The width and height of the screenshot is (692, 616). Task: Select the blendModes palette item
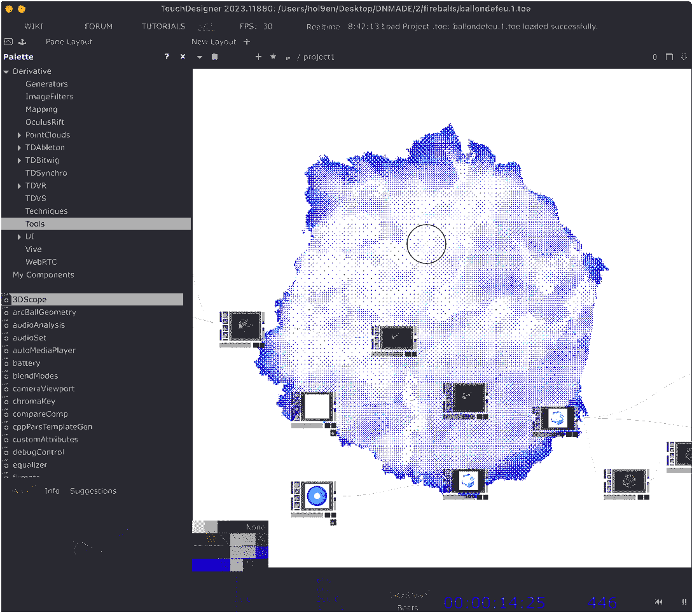pos(35,376)
